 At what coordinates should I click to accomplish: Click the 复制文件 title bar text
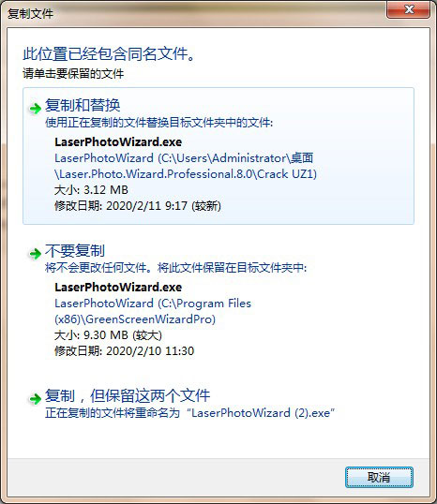(x=31, y=13)
